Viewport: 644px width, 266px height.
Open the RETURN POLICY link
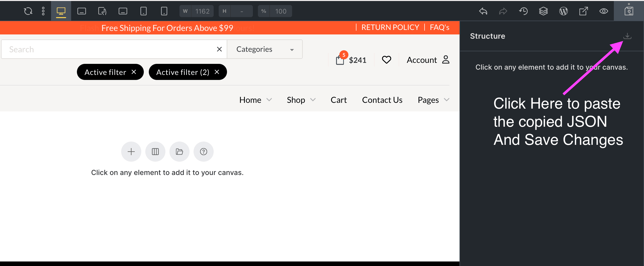tap(390, 27)
